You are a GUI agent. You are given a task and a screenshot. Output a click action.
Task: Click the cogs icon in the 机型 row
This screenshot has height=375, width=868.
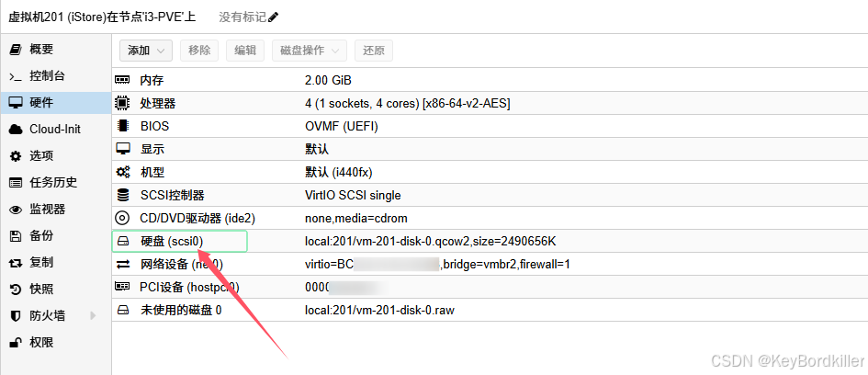[122, 172]
